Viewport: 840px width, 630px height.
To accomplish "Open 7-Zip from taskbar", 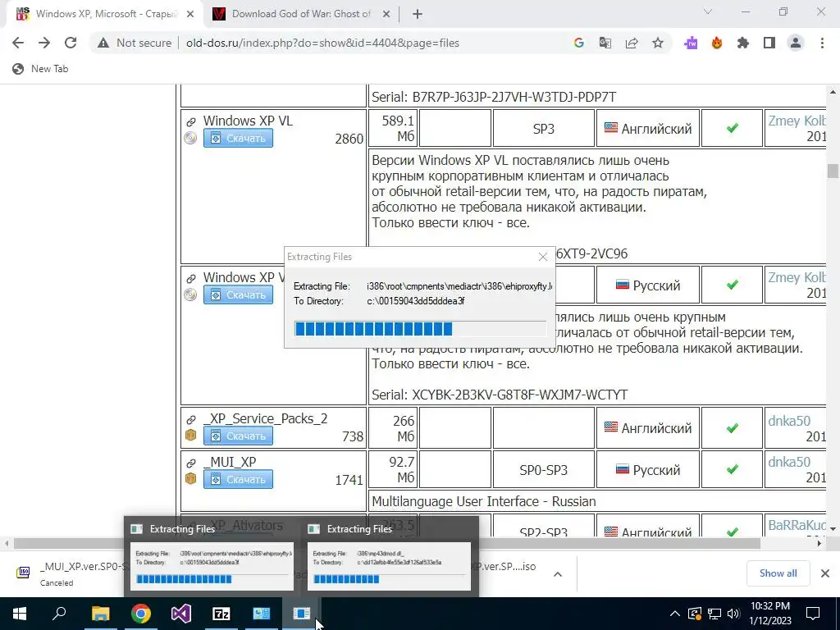I will (x=221, y=614).
